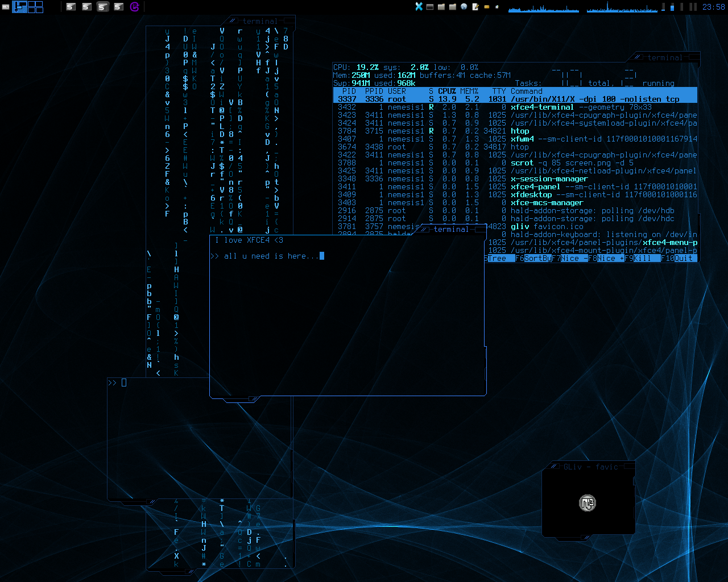Click the small window icon at the panel's far left
The image size is (728, 582).
pyautogui.click(x=6, y=7)
